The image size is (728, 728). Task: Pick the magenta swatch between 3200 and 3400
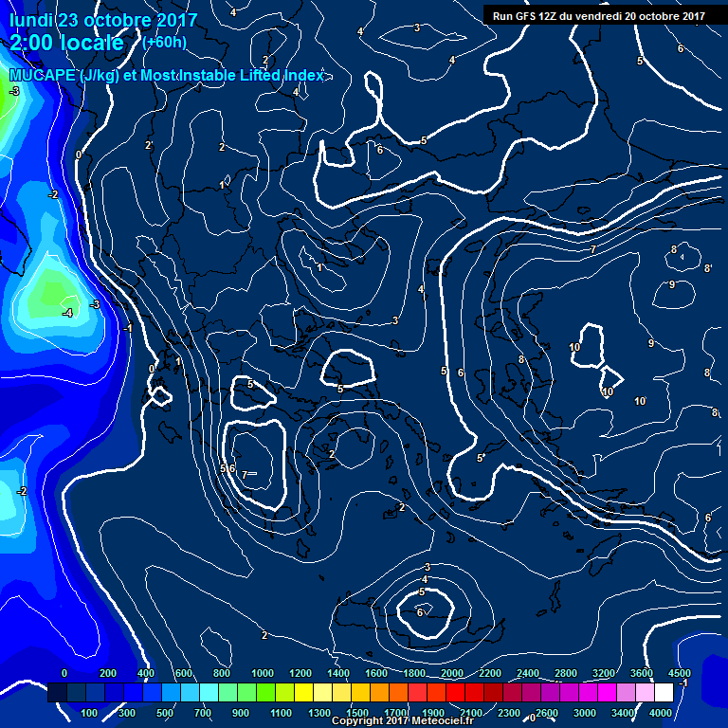pos(607,692)
